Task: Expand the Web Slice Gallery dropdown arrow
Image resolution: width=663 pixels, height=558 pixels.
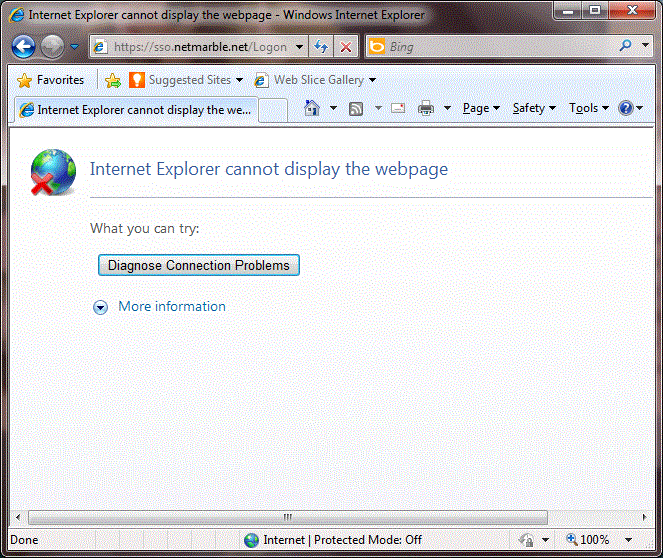Action: 373,80
